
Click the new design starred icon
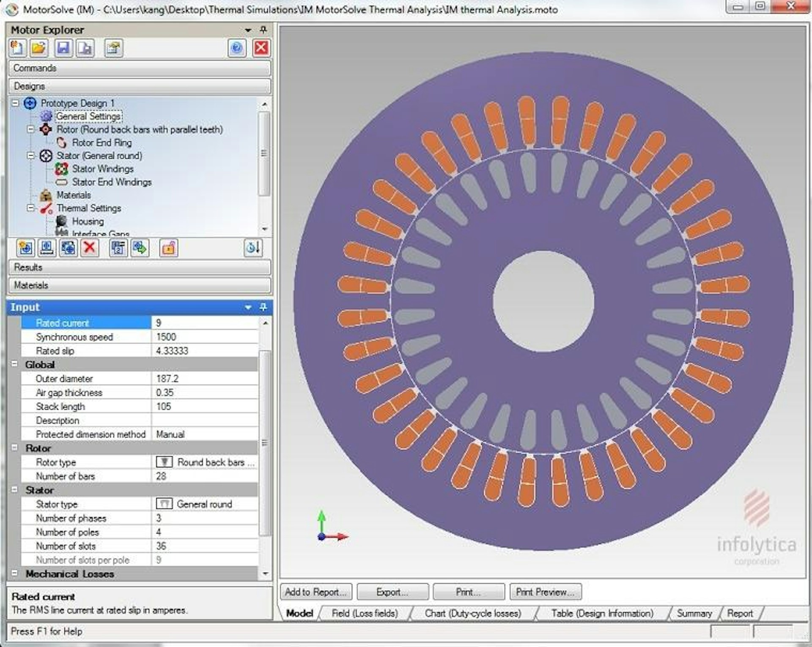coord(25,248)
